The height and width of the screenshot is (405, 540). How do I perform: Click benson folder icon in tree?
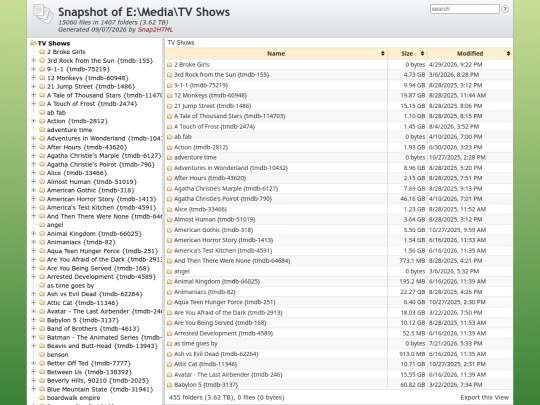[x=42, y=354]
